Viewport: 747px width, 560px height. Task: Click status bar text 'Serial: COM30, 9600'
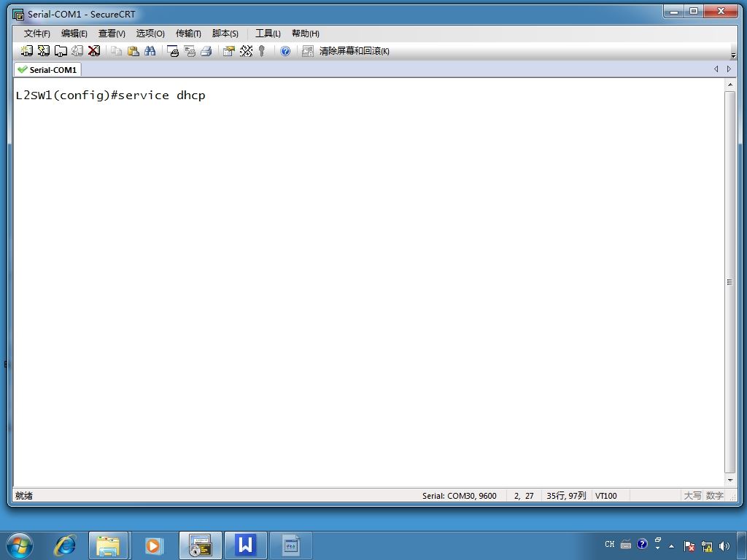(460, 496)
